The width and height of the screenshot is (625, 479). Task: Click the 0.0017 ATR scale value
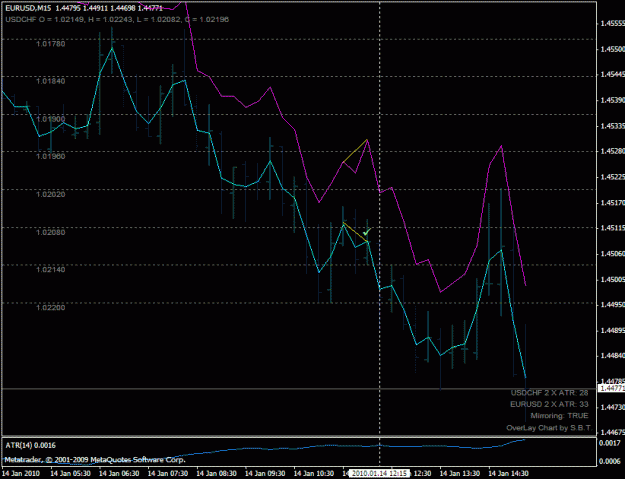click(609, 443)
